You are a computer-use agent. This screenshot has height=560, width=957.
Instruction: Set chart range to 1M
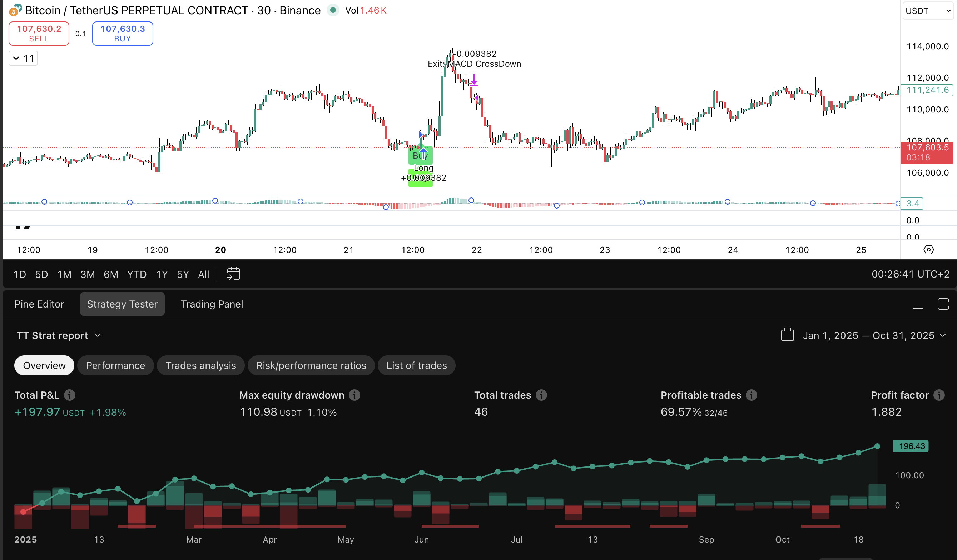64,274
